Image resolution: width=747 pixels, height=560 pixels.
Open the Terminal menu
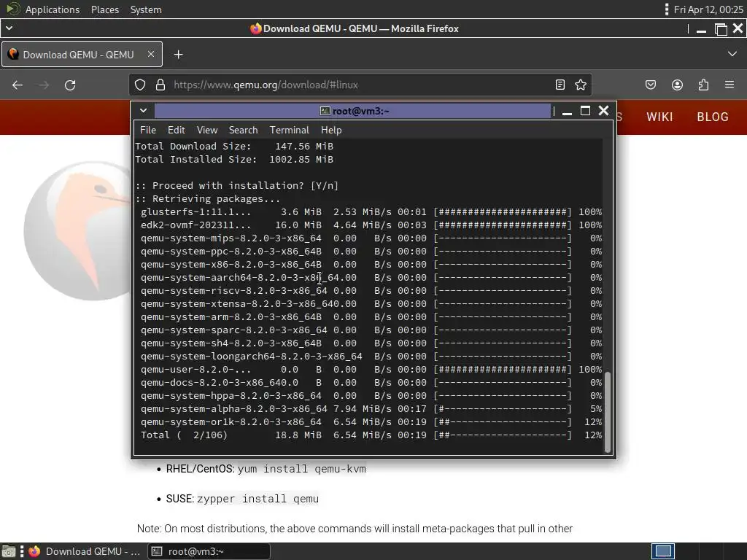click(289, 130)
